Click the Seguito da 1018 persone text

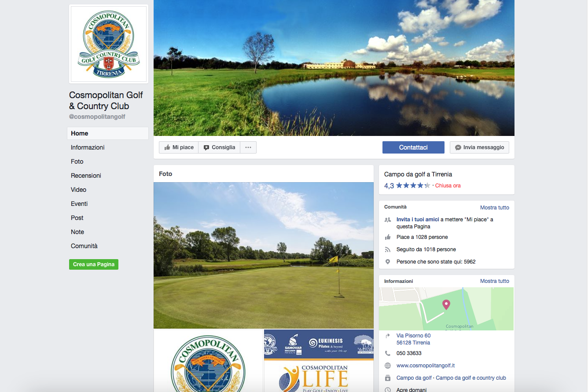click(426, 249)
